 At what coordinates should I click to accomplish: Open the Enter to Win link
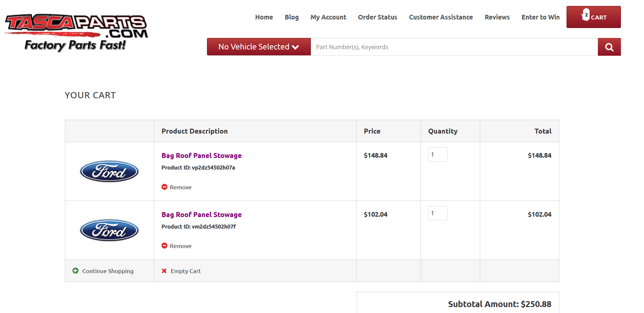[x=541, y=17]
